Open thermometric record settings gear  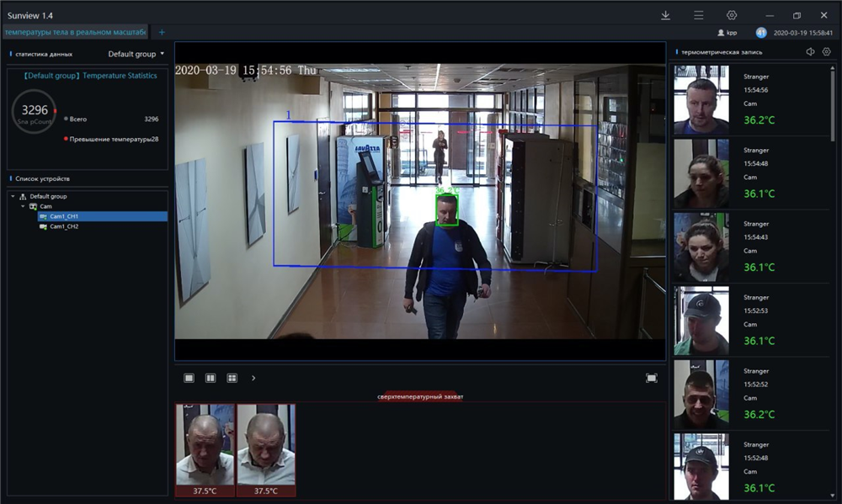coord(827,51)
